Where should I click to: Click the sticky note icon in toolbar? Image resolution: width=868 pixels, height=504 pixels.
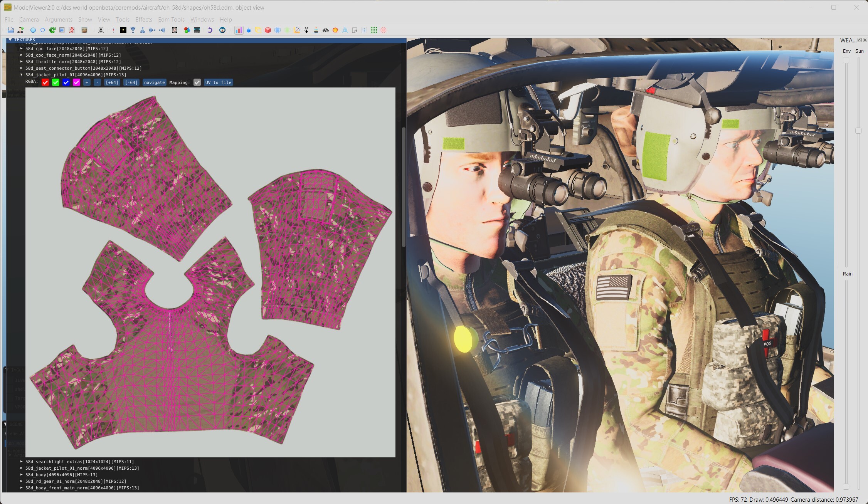tap(355, 30)
